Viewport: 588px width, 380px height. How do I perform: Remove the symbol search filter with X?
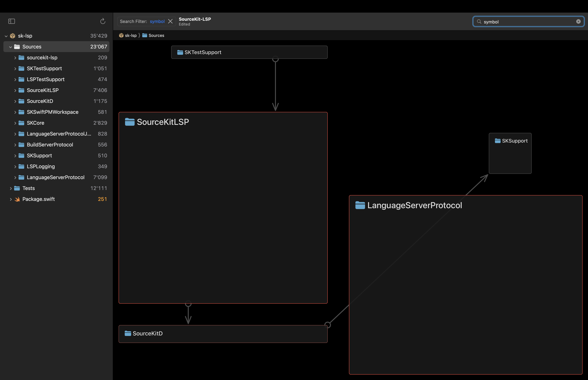click(x=170, y=21)
